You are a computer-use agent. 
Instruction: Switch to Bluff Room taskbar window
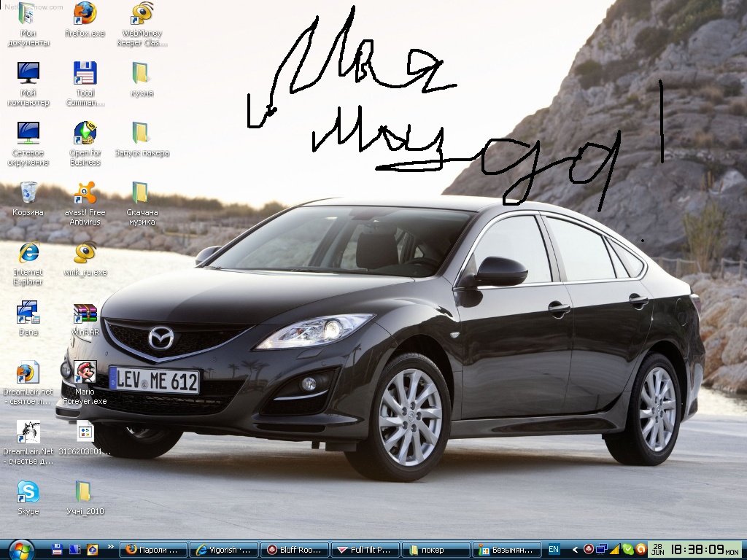(x=295, y=550)
